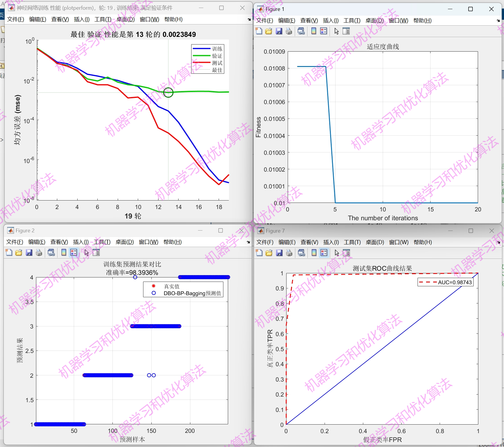Select the 帮助(H) menu in Figure 1
This screenshot has width=504, height=447.
pyautogui.click(x=422, y=21)
